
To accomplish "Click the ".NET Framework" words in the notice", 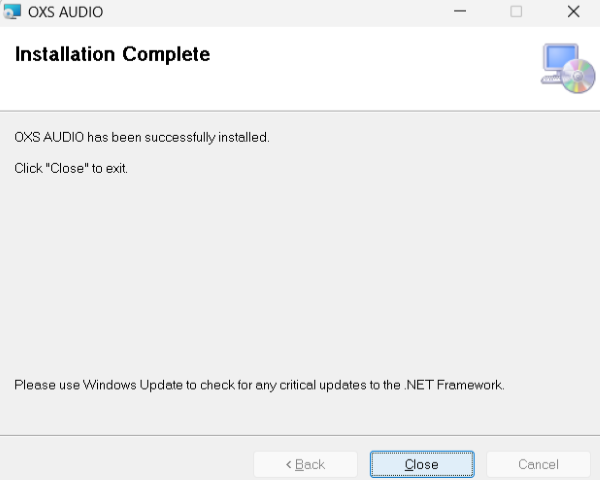I will coord(461,384).
